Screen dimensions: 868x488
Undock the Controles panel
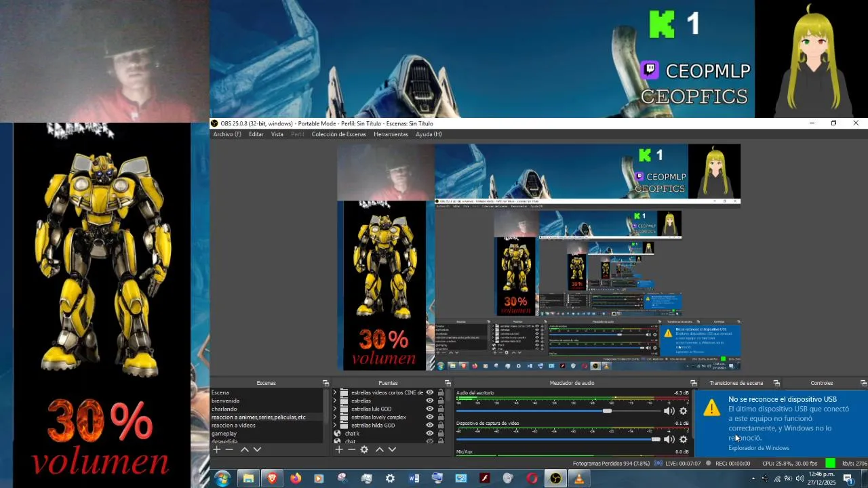click(x=863, y=383)
